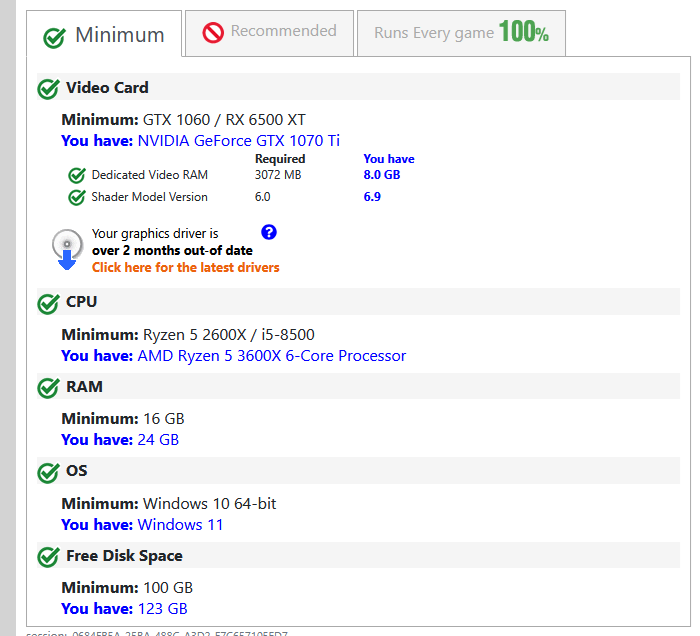700x636 pixels.
Task: Open the Runs Every game 100% tab
Action: (461, 33)
